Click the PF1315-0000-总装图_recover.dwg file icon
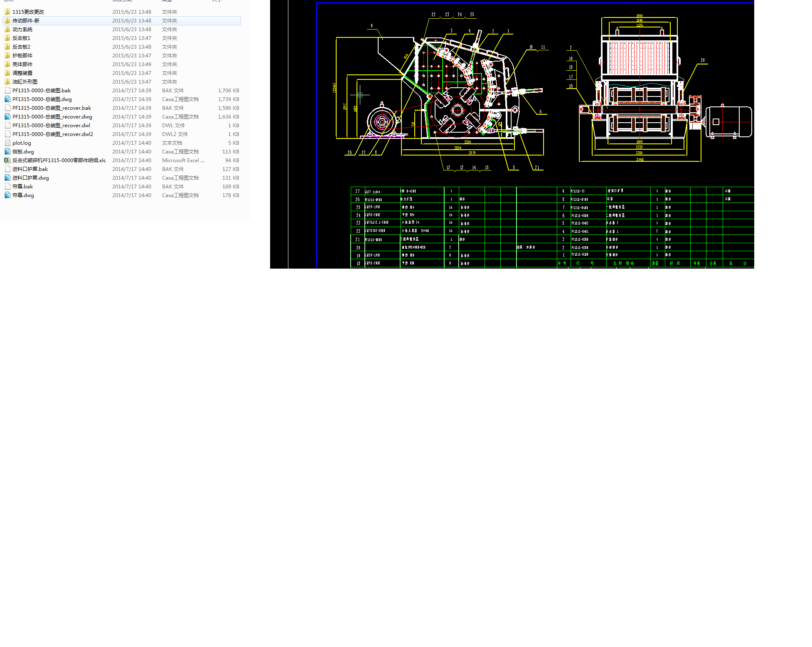The image size is (812, 647). [7, 116]
